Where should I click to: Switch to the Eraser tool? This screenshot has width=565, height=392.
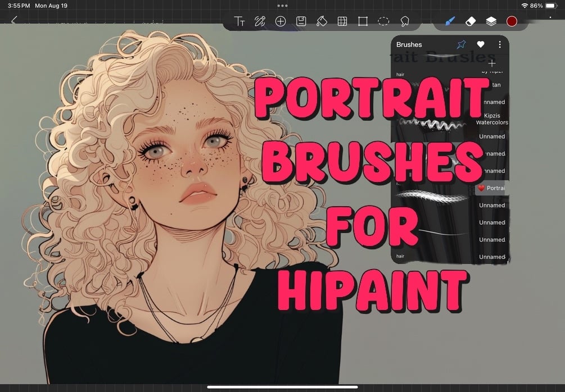click(x=471, y=21)
